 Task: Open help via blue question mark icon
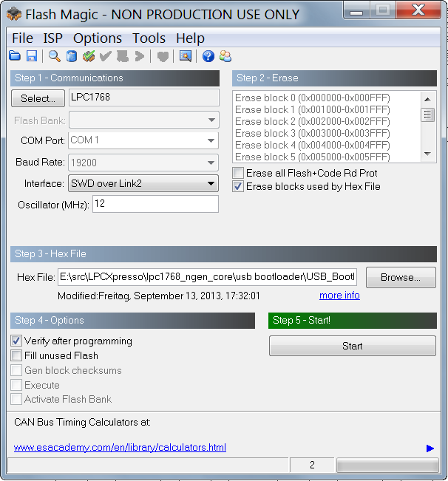208,56
